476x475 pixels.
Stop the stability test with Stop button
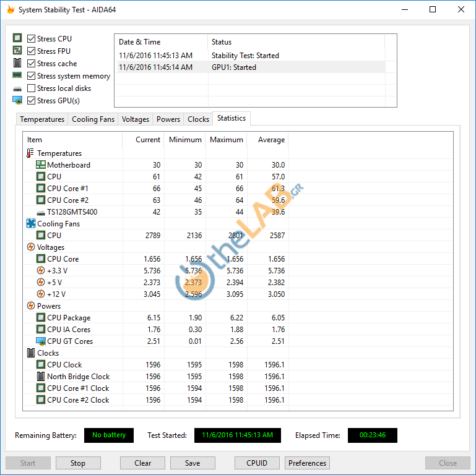coord(78,463)
